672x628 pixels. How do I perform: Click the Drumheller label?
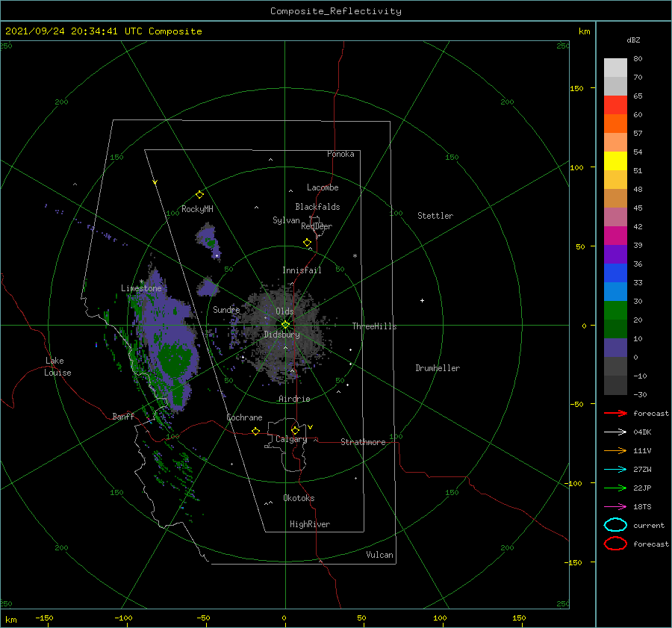[x=438, y=368]
